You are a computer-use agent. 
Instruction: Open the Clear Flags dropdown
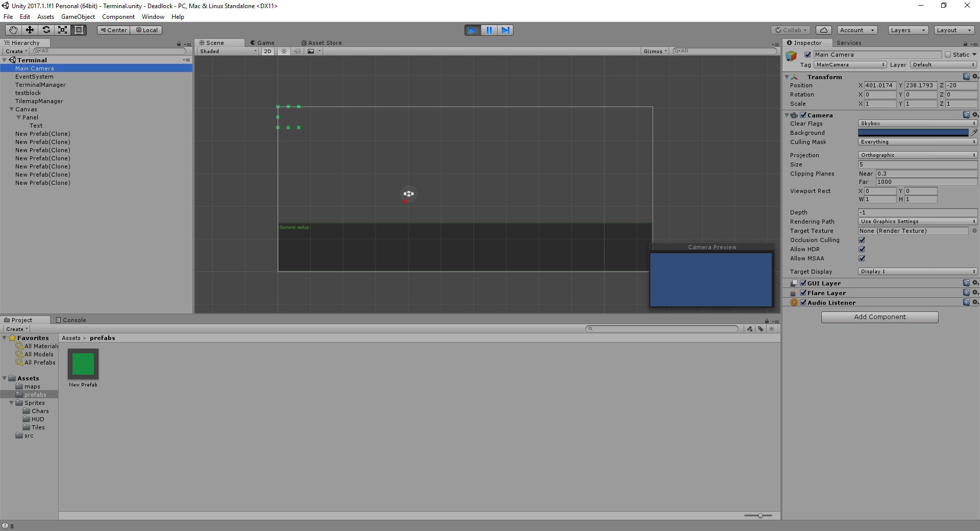click(917, 123)
